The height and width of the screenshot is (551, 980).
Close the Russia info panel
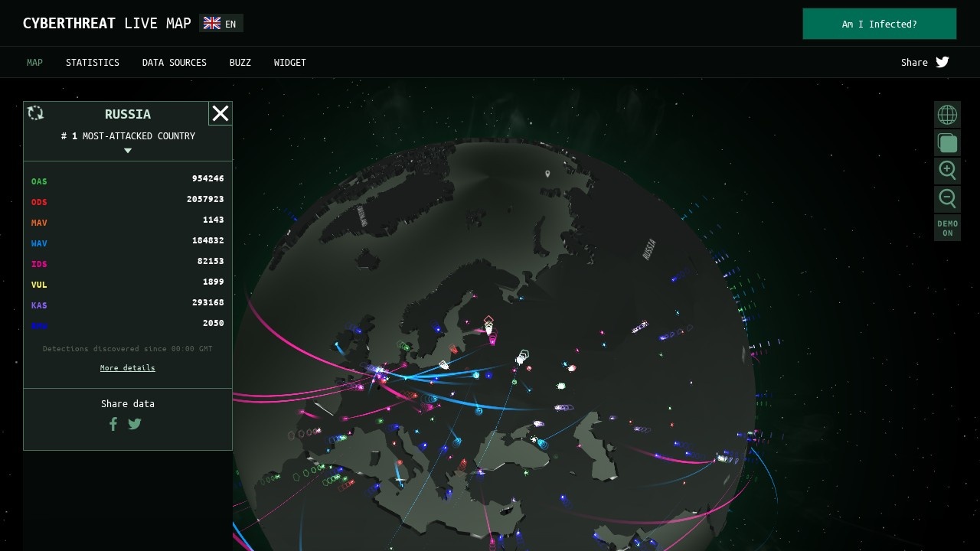(220, 114)
